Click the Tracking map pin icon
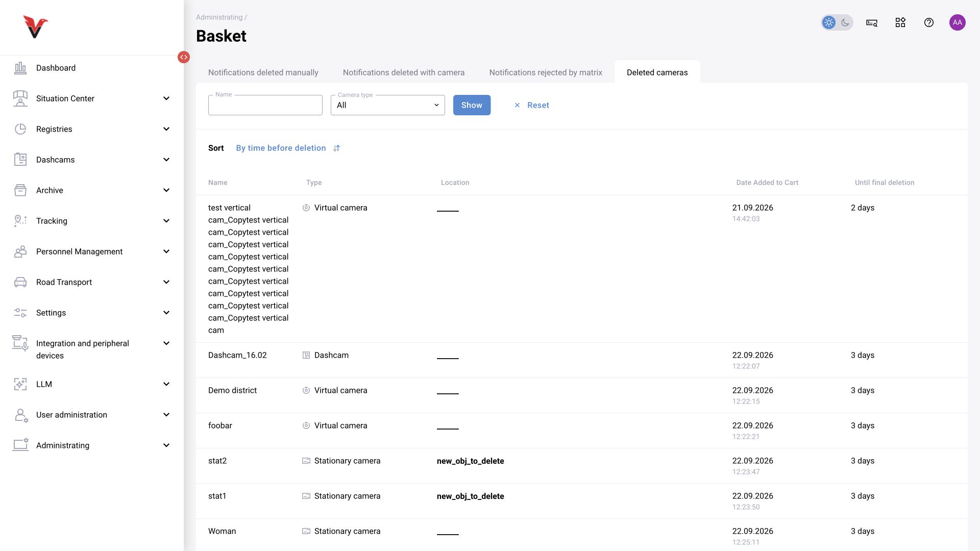Image resolution: width=980 pixels, height=551 pixels. pos(20,221)
